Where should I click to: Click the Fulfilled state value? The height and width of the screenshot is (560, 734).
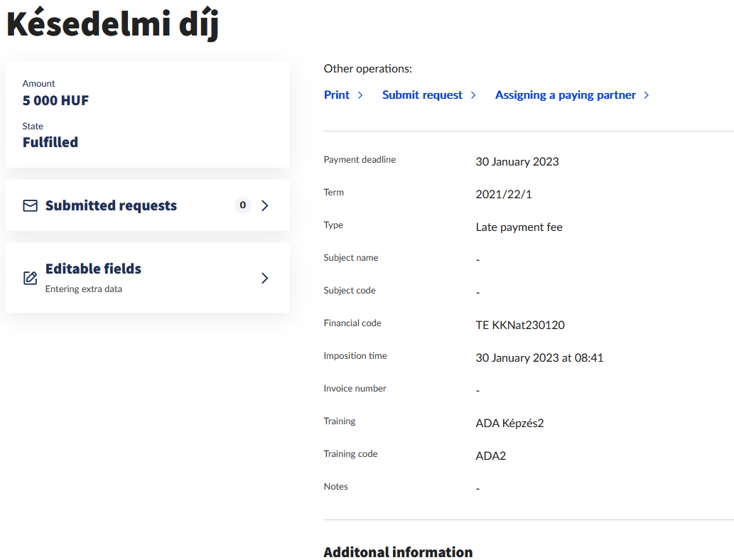tap(50, 142)
